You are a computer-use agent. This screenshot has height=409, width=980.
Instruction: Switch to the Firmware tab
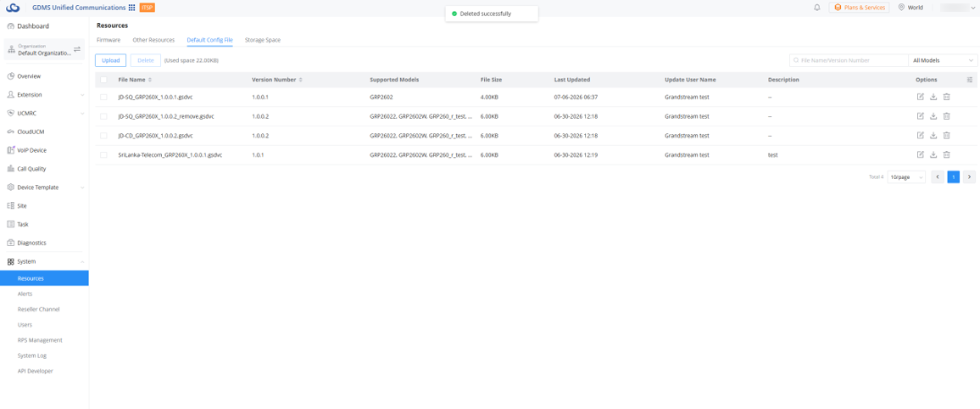(109, 40)
